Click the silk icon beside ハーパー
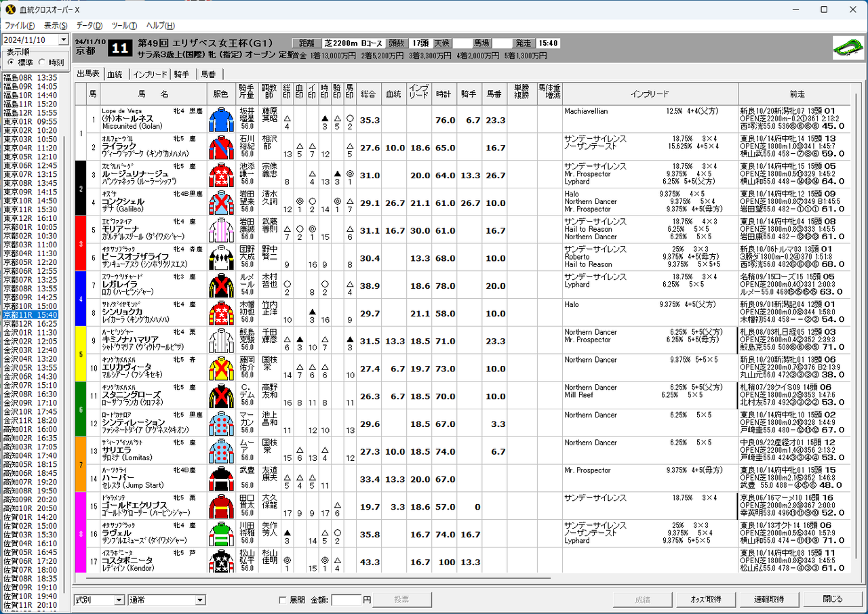This screenshot has height=614, width=868. pos(220,478)
